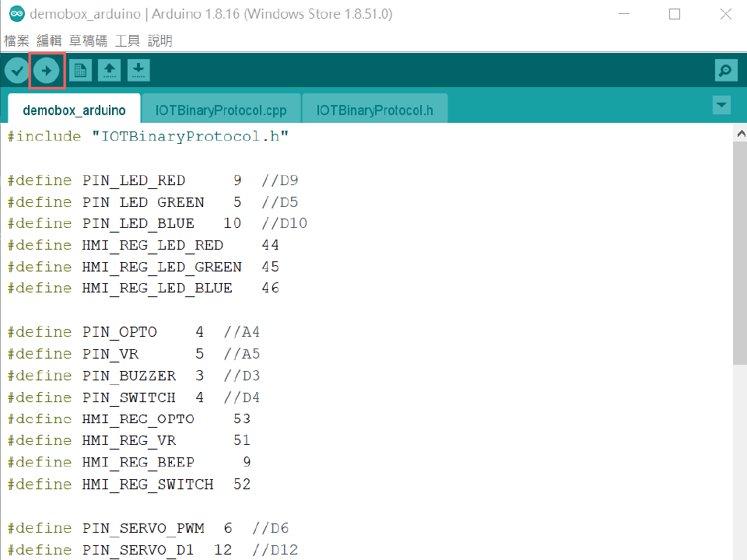Select the demobox_arduino tab

coord(74,110)
